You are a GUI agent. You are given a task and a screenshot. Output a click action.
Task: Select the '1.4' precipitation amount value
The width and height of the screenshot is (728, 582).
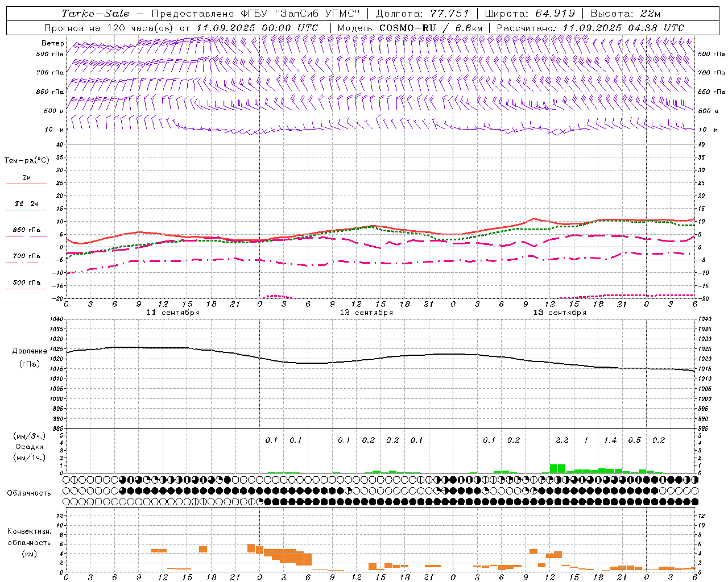[610, 440]
